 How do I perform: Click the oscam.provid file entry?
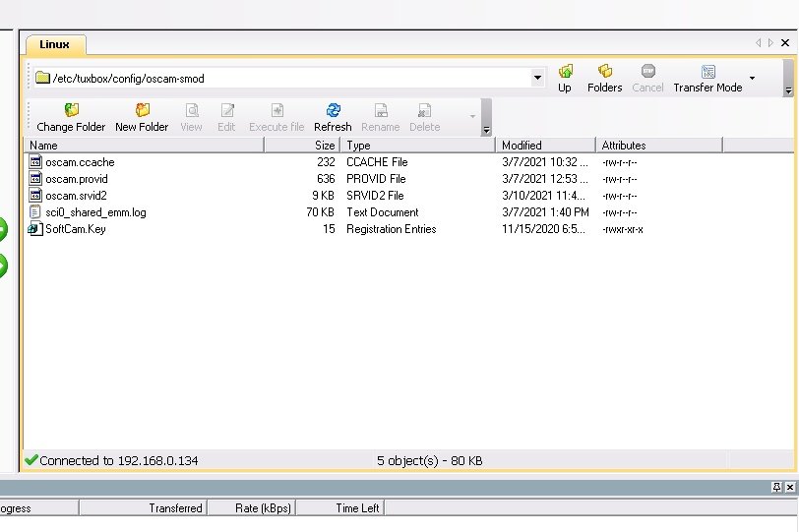pyautogui.click(x=76, y=179)
